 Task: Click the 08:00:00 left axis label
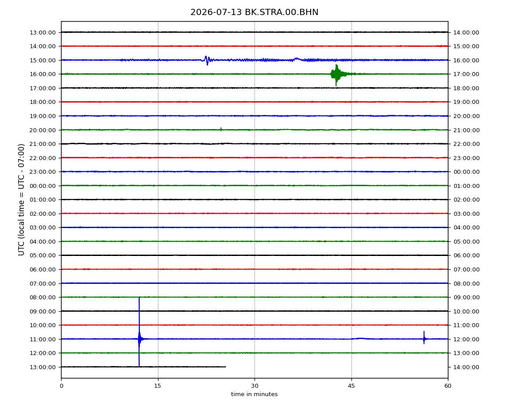(42, 298)
